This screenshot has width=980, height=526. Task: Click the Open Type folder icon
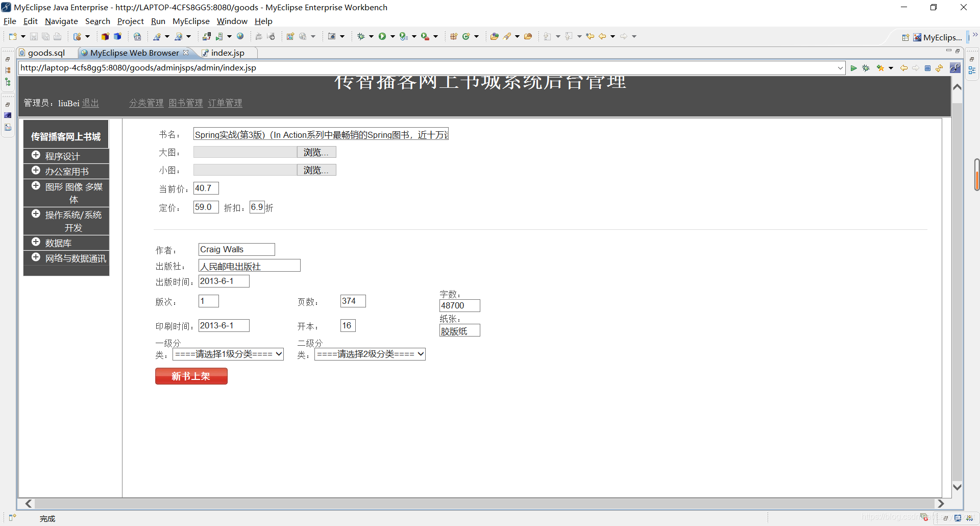point(494,37)
